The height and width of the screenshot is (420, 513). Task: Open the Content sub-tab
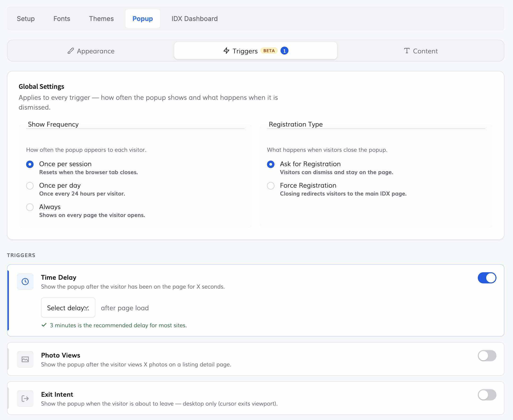[x=421, y=51]
